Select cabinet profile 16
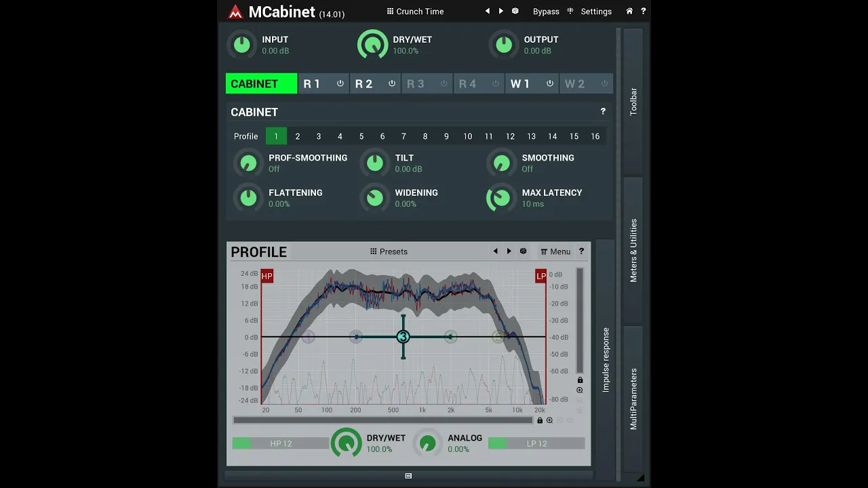868x488 pixels. point(595,136)
